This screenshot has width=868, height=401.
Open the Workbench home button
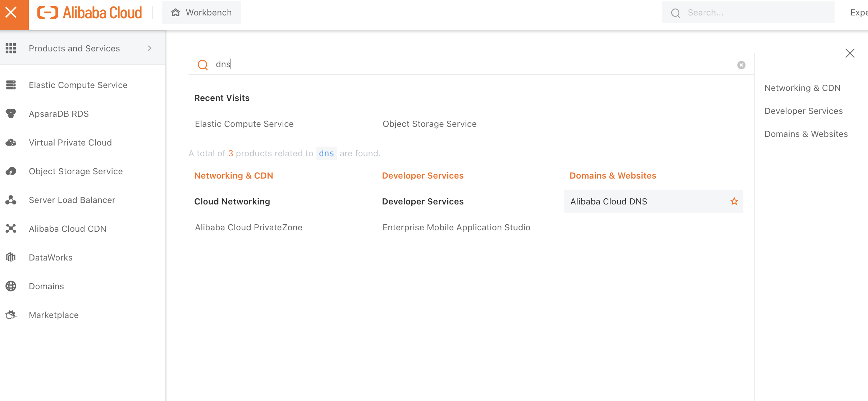click(201, 13)
